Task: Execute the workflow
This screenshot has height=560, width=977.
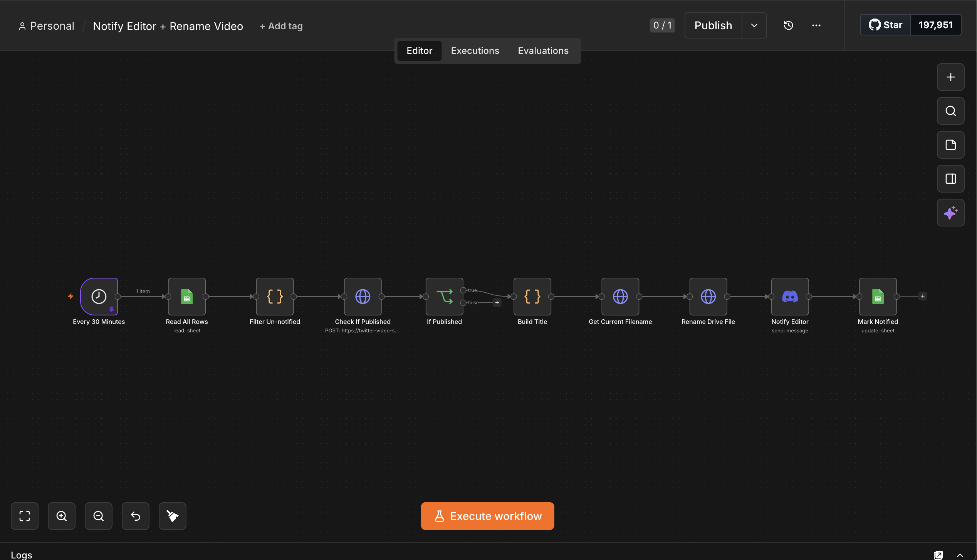Action: [487, 516]
